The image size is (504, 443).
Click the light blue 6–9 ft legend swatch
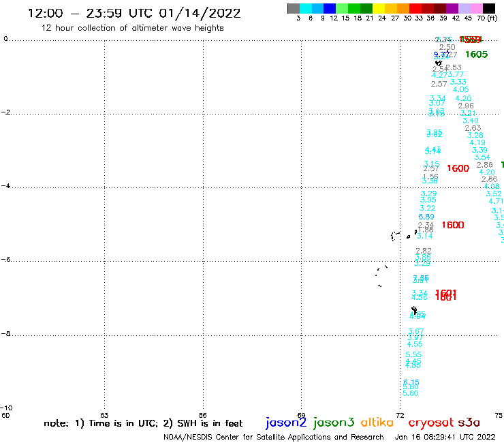tap(318, 8)
